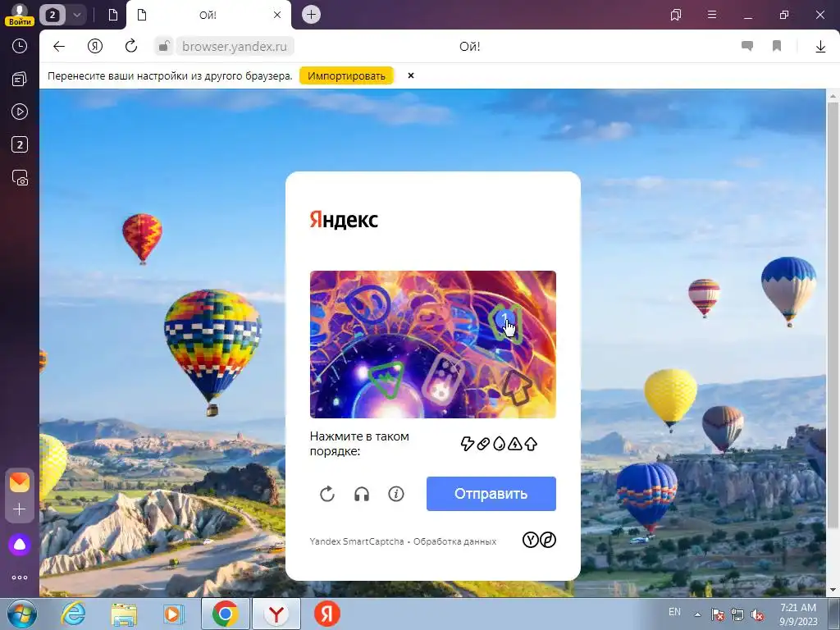Click the grey capsule shape in captcha image

click(x=443, y=378)
